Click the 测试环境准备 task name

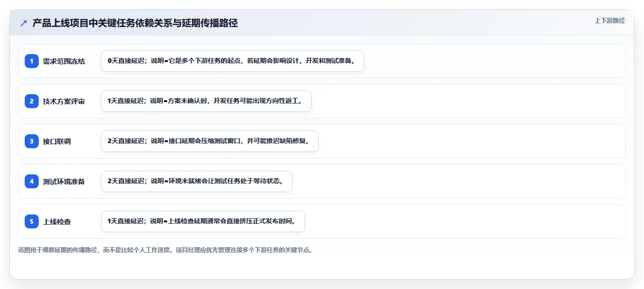64,181
